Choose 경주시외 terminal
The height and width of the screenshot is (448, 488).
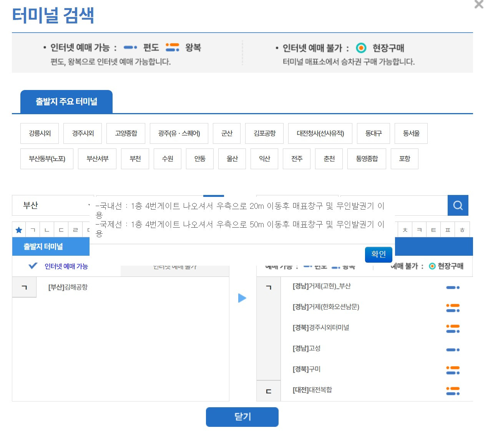83,133
